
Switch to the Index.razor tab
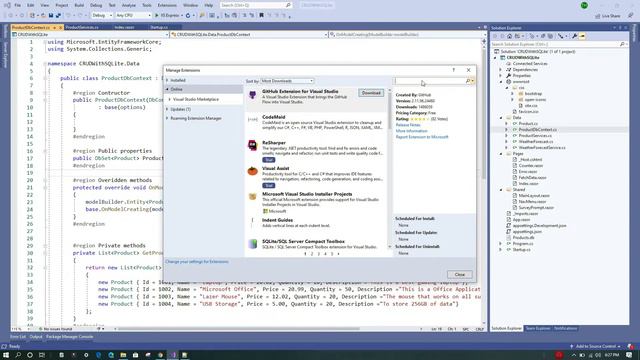(124, 27)
